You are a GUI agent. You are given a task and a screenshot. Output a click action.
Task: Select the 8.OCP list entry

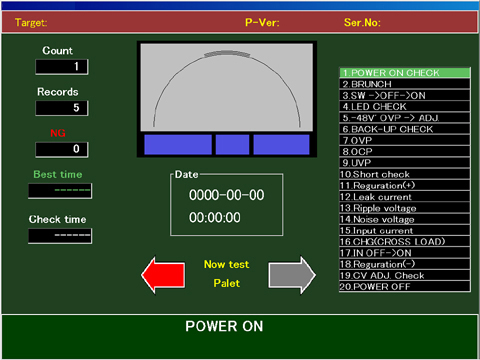tap(405, 152)
